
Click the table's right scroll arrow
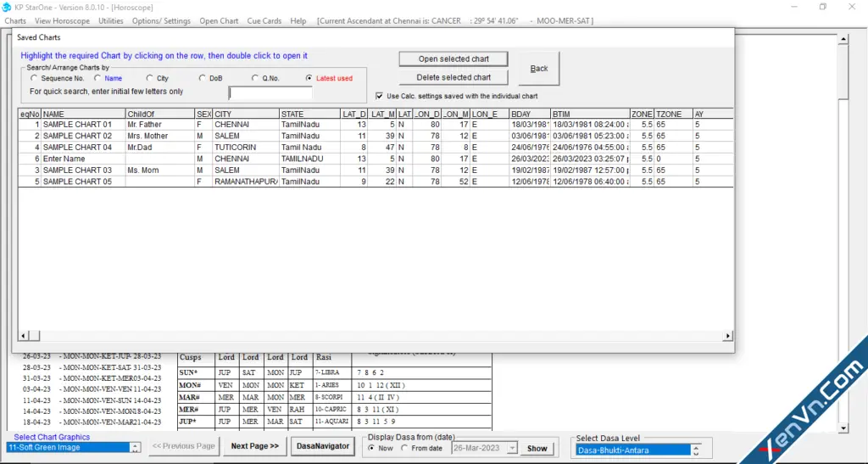(727, 336)
